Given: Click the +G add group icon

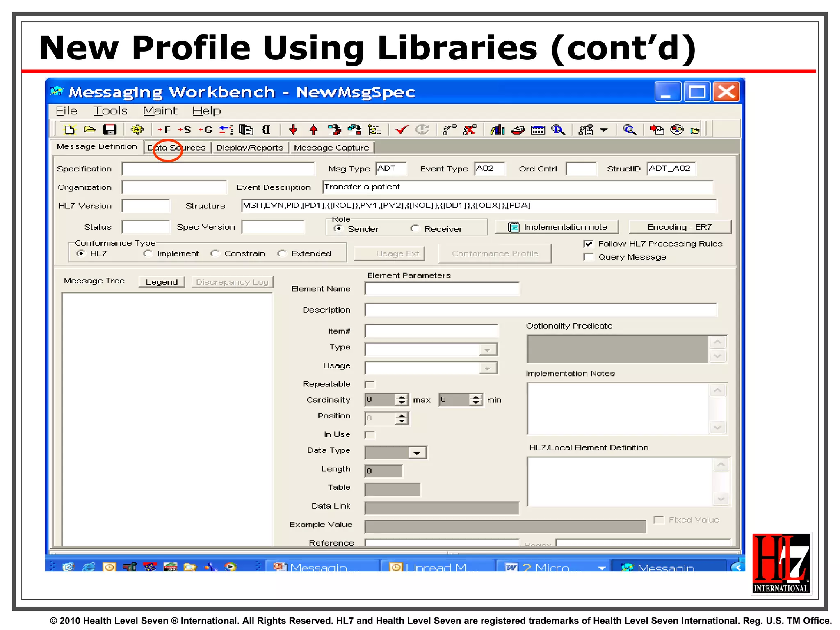Looking at the screenshot, I should point(205,130).
